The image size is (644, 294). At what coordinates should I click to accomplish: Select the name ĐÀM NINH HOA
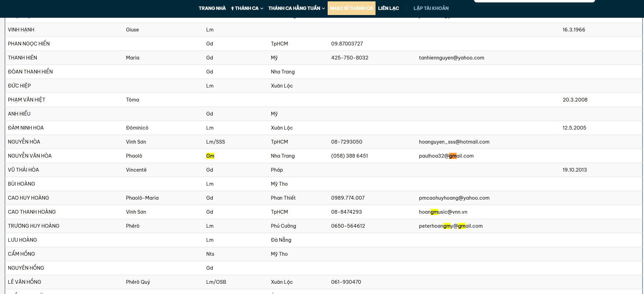point(26,128)
